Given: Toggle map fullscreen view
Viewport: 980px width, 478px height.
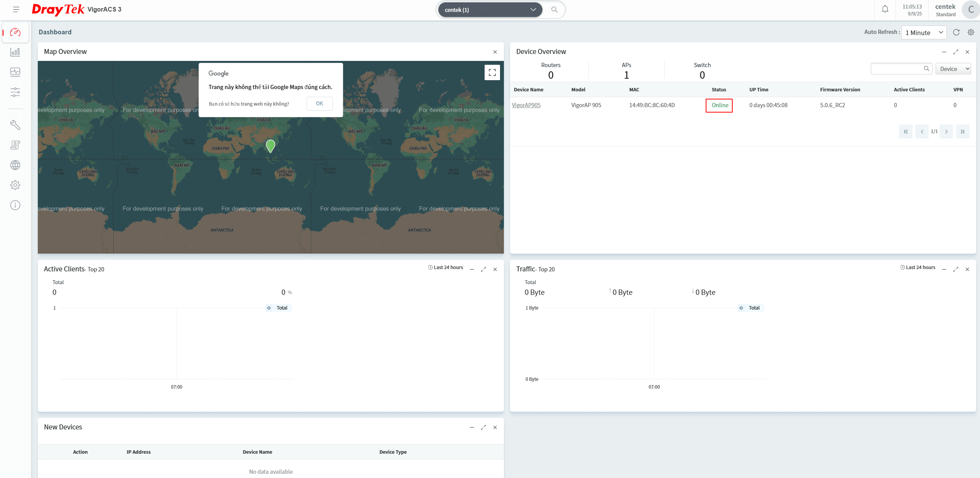Looking at the screenshot, I should pos(492,72).
